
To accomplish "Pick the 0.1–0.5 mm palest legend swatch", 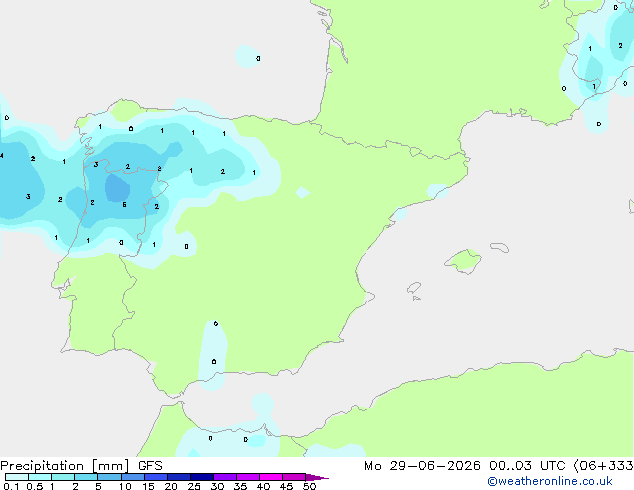I will click(x=17, y=477).
